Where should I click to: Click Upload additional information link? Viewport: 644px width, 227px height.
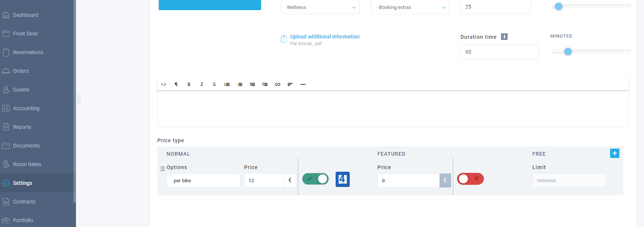click(x=325, y=37)
